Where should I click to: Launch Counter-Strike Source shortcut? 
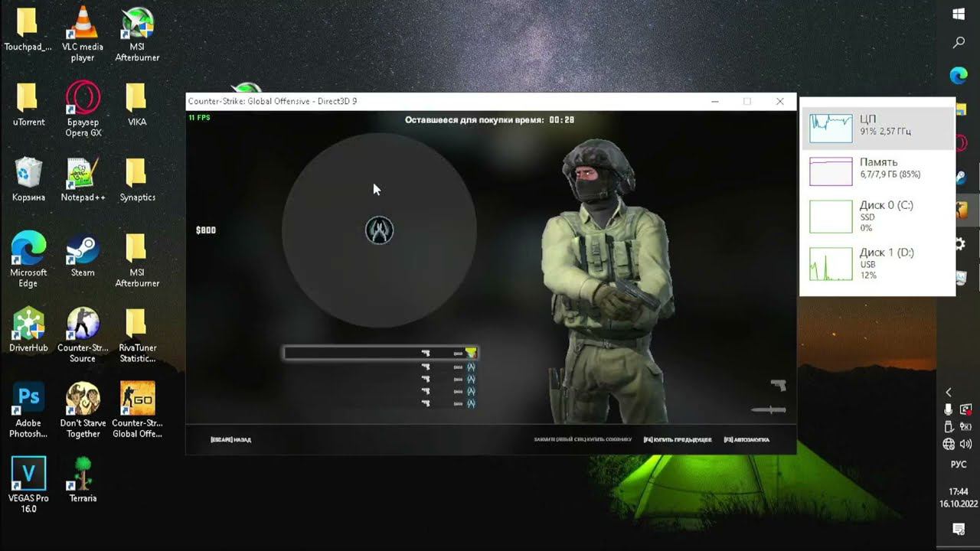pyautogui.click(x=83, y=335)
